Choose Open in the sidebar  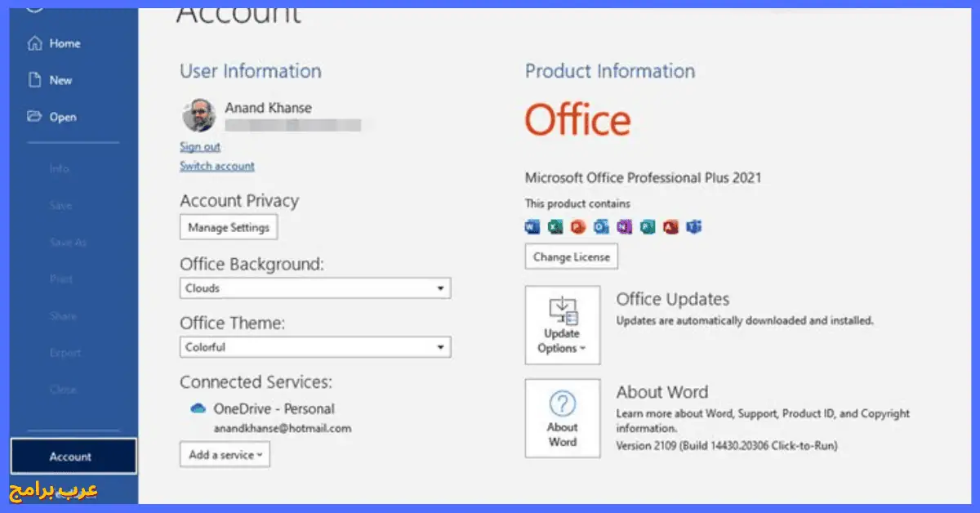click(x=52, y=117)
